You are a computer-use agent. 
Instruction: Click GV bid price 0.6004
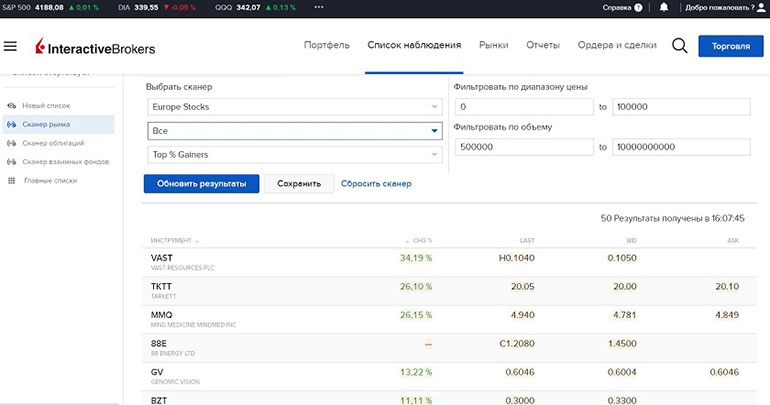622,372
